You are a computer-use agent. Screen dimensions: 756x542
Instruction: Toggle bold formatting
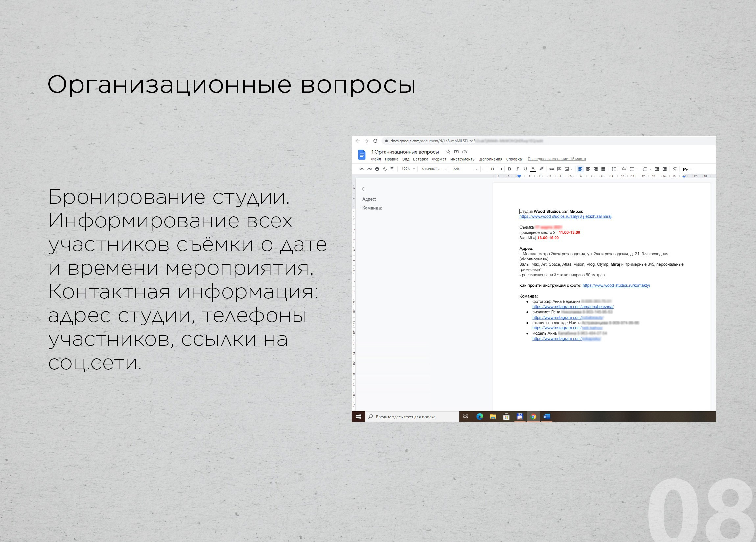(x=509, y=169)
